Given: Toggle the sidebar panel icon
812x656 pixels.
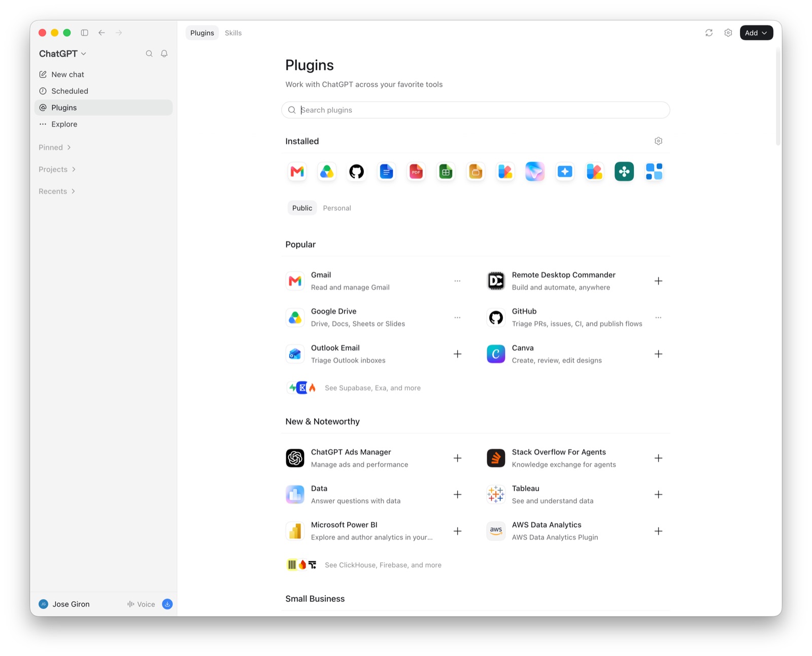Looking at the screenshot, I should pyautogui.click(x=85, y=33).
